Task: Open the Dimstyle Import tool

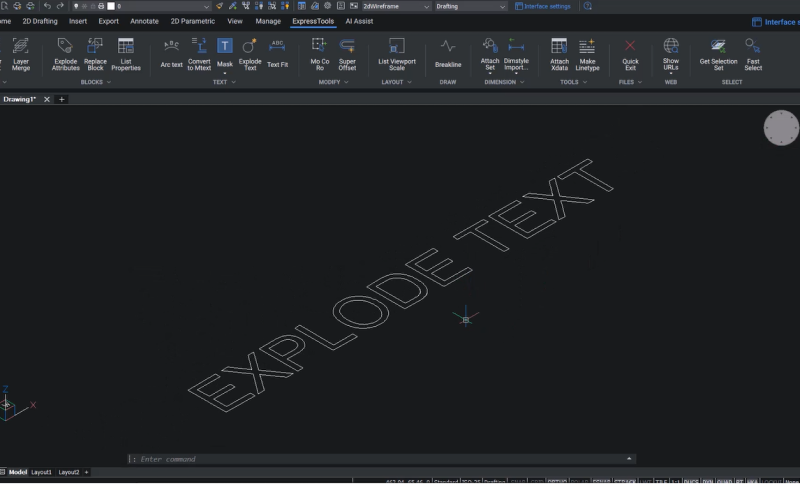Action: pos(516,54)
